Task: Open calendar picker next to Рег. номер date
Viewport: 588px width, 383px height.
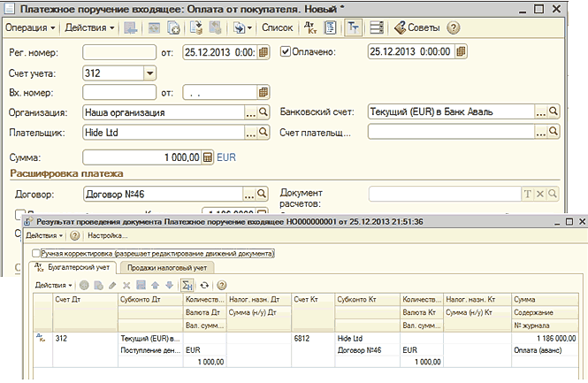Action: click(263, 52)
